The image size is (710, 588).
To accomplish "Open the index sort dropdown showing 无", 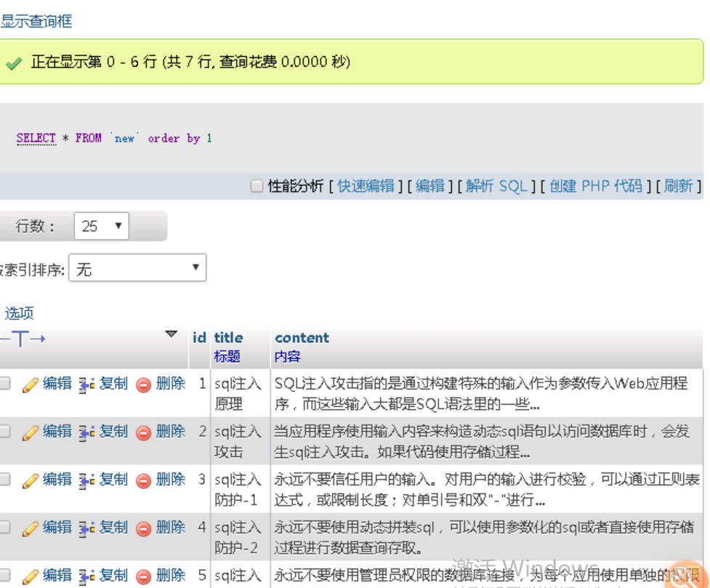I will click(137, 267).
